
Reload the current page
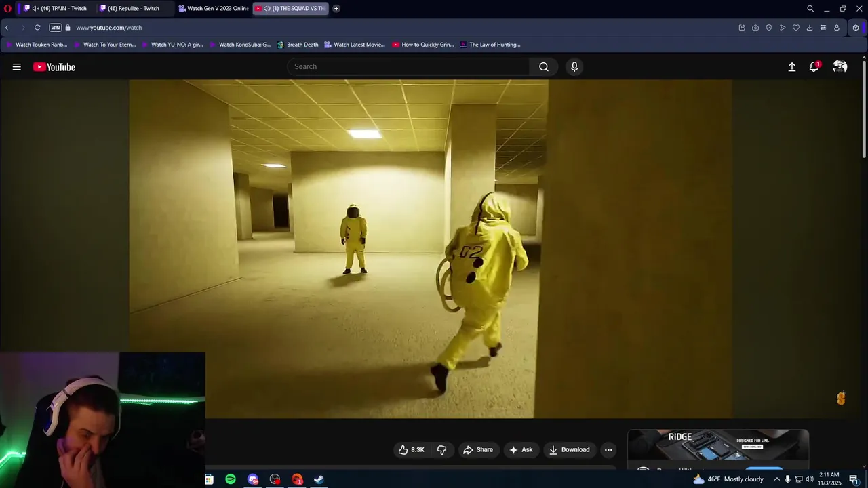click(37, 28)
